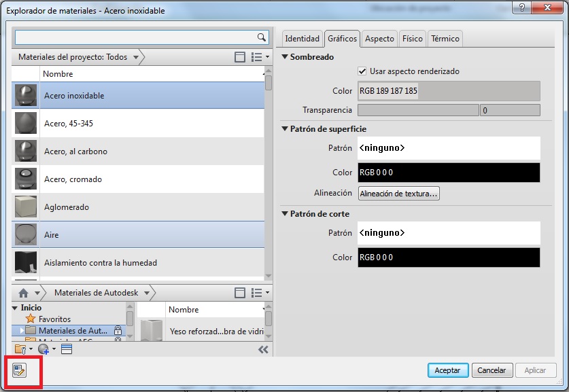Switch to the Identidad tab
Image resolution: width=569 pixels, height=392 pixels.
tap(302, 39)
